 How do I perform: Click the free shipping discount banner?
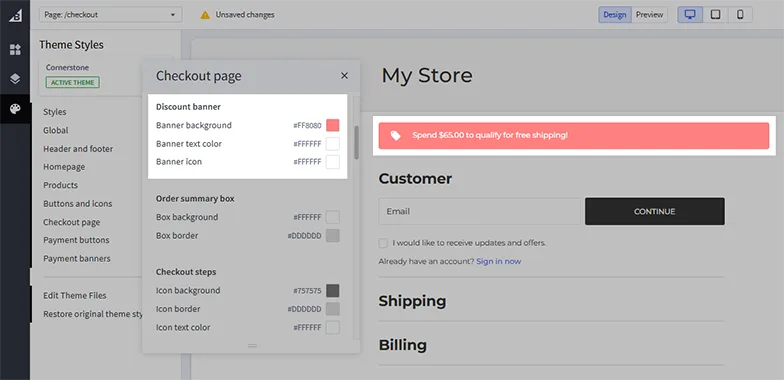coord(574,136)
